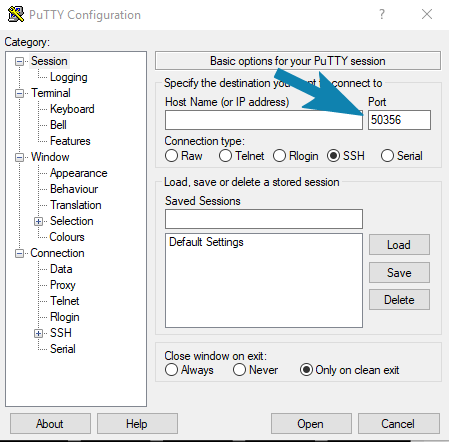Screen dimensions: 449x442
Task: Open the Window category
Action: click(x=50, y=157)
